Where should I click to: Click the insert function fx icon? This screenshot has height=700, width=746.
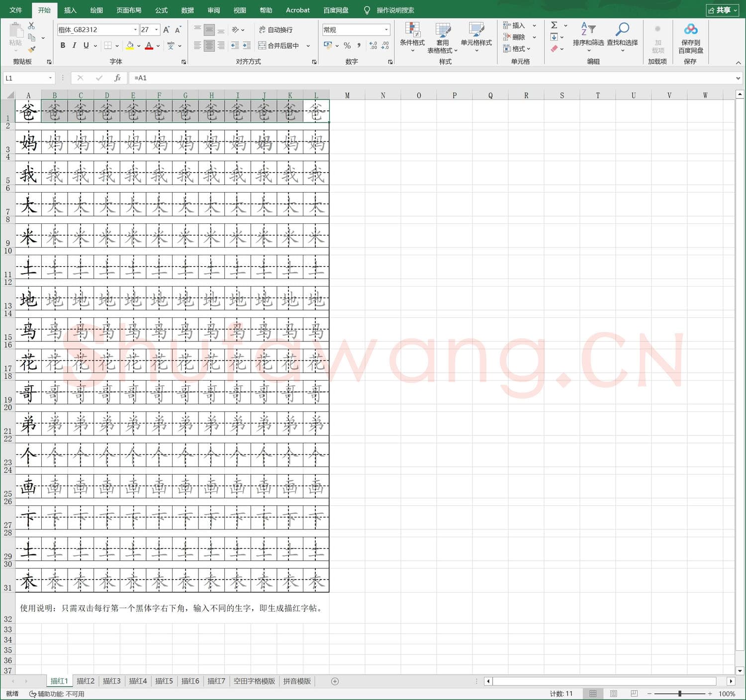pyautogui.click(x=117, y=78)
